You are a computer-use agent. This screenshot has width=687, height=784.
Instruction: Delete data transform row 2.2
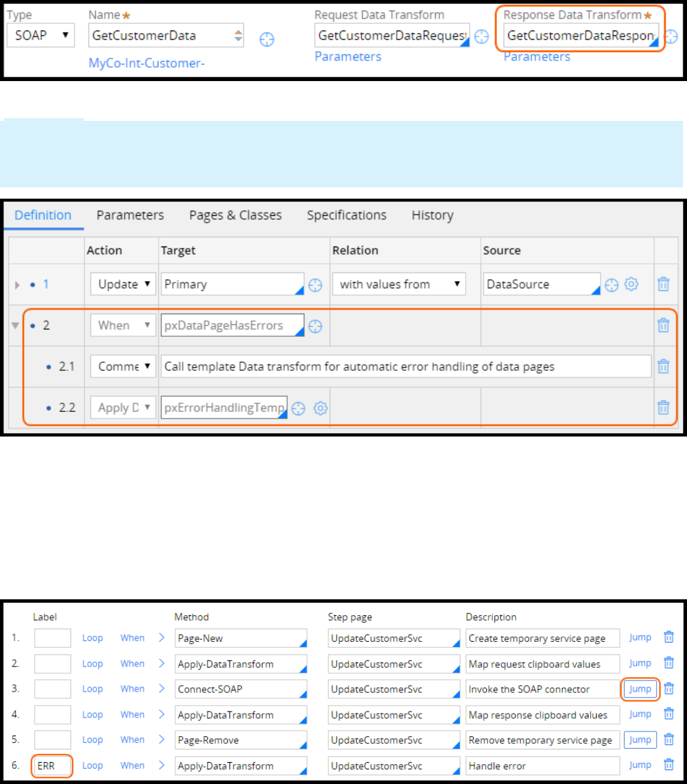[x=664, y=407]
